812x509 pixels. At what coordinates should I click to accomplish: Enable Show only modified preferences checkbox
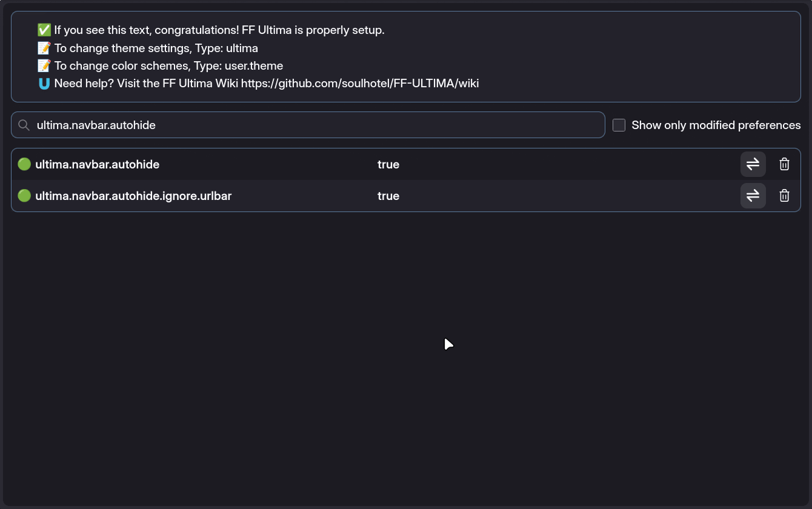tap(619, 125)
